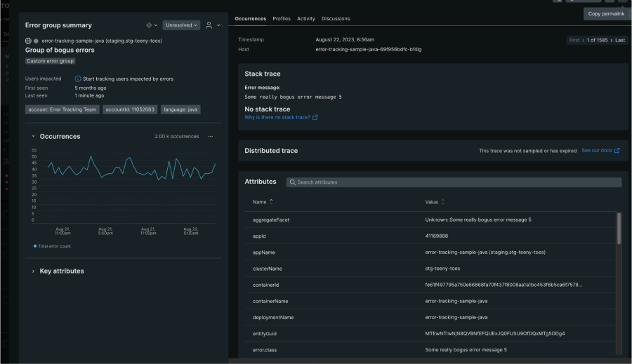Click the globe icon beside the entity name

point(28,41)
